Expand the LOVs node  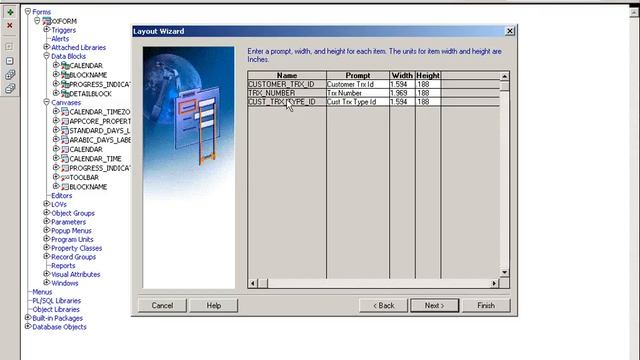coord(47,204)
